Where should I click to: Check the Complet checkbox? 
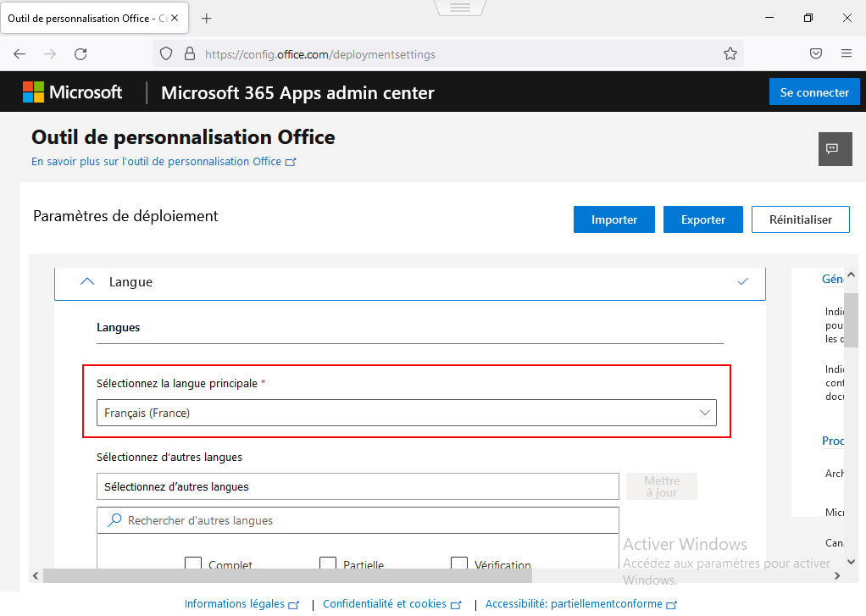pyautogui.click(x=193, y=564)
